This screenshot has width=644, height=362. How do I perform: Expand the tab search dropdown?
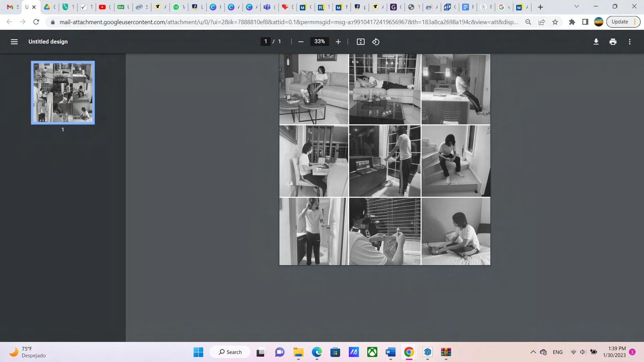576,7
